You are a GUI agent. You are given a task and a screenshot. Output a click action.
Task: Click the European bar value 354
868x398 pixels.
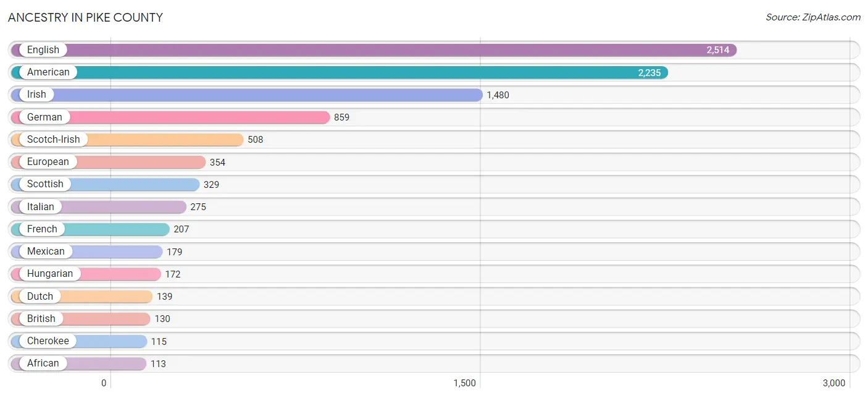tap(217, 163)
